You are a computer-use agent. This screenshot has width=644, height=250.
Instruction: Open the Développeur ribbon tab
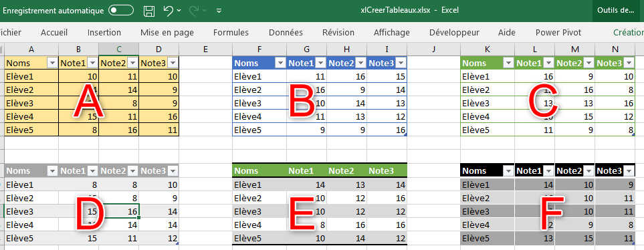pos(454,33)
